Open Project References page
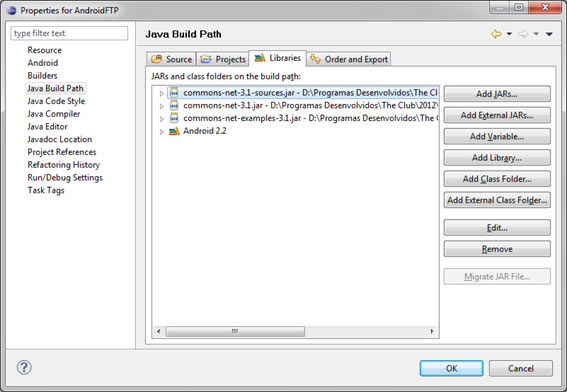 coord(62,152)
